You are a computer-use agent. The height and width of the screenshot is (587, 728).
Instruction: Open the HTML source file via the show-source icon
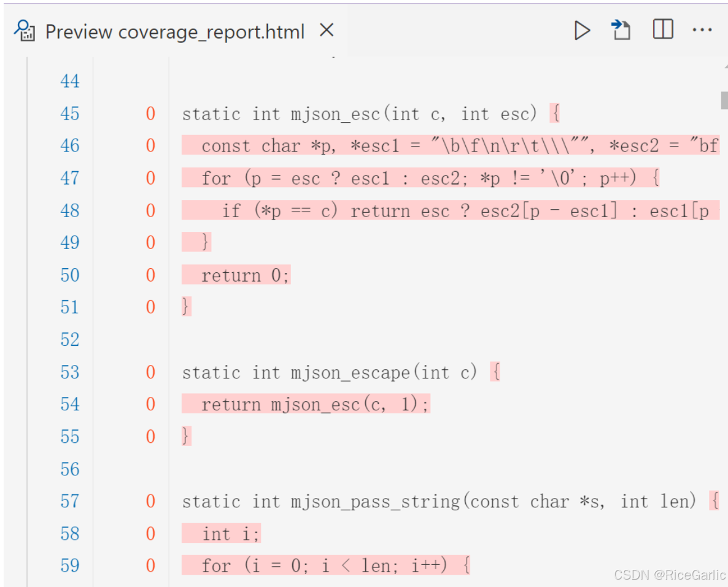[621, 30]
